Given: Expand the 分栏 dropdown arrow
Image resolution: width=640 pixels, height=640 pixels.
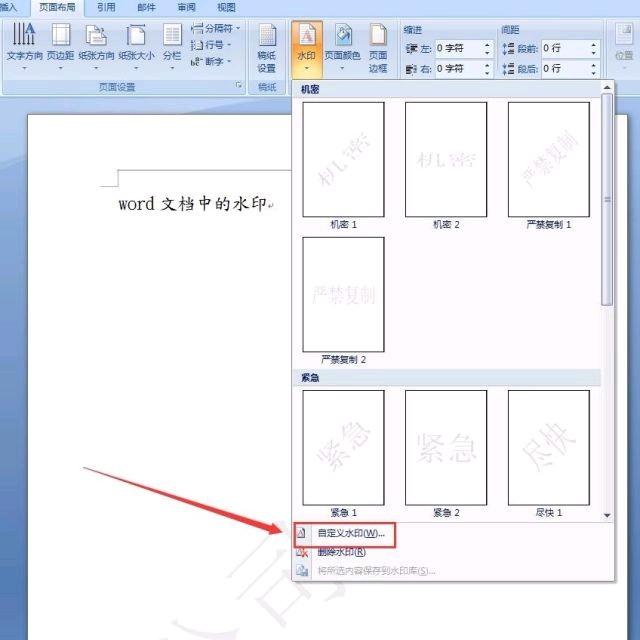Looking at the screenshot, I should [x=172, y=68].
